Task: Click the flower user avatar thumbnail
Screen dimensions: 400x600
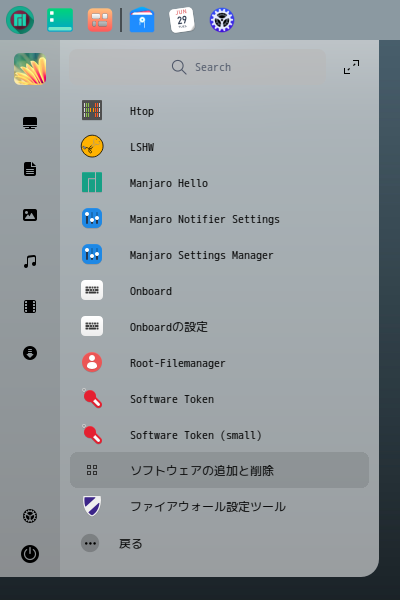Action: 30,69
